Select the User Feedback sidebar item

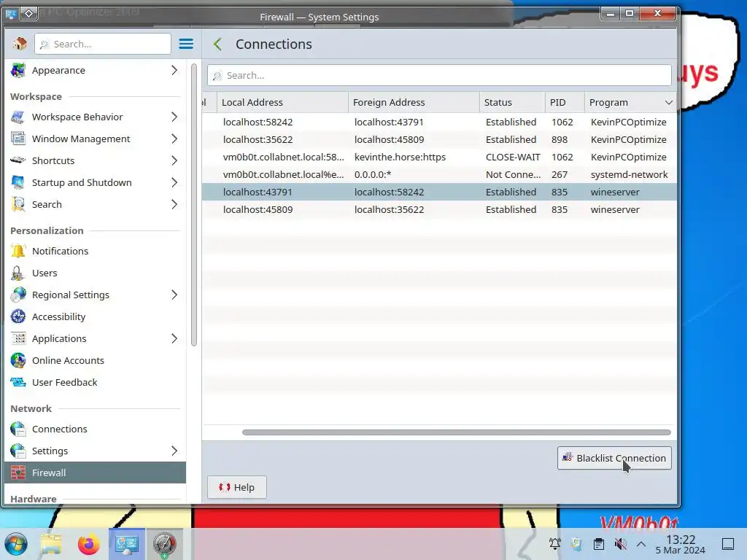[x=96, y=382]
